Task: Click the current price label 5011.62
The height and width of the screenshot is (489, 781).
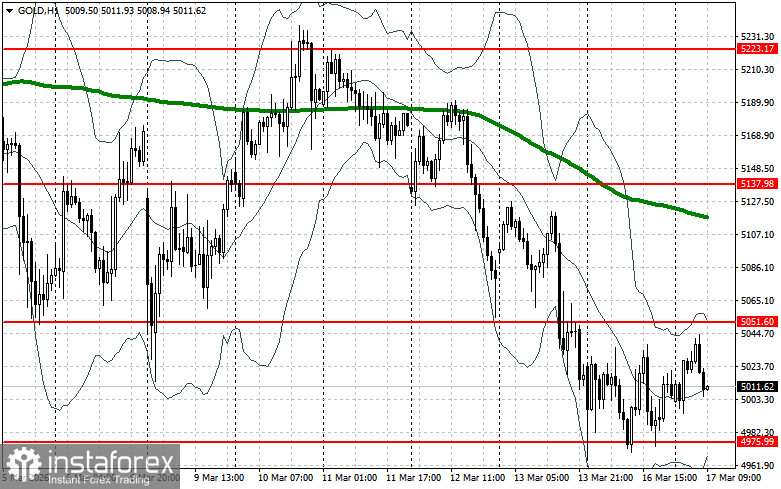Action: (x=757, y=386)
